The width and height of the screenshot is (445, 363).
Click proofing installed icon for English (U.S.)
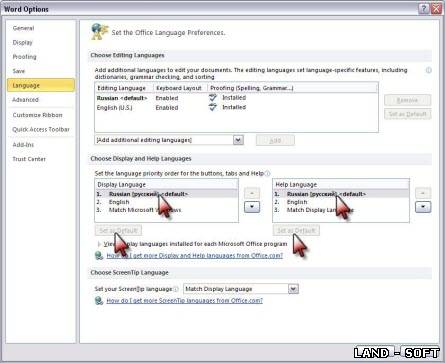coord(213,107)
